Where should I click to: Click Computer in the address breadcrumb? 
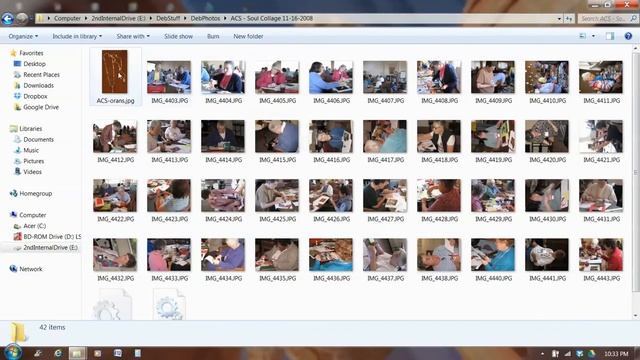pos(67,18)
